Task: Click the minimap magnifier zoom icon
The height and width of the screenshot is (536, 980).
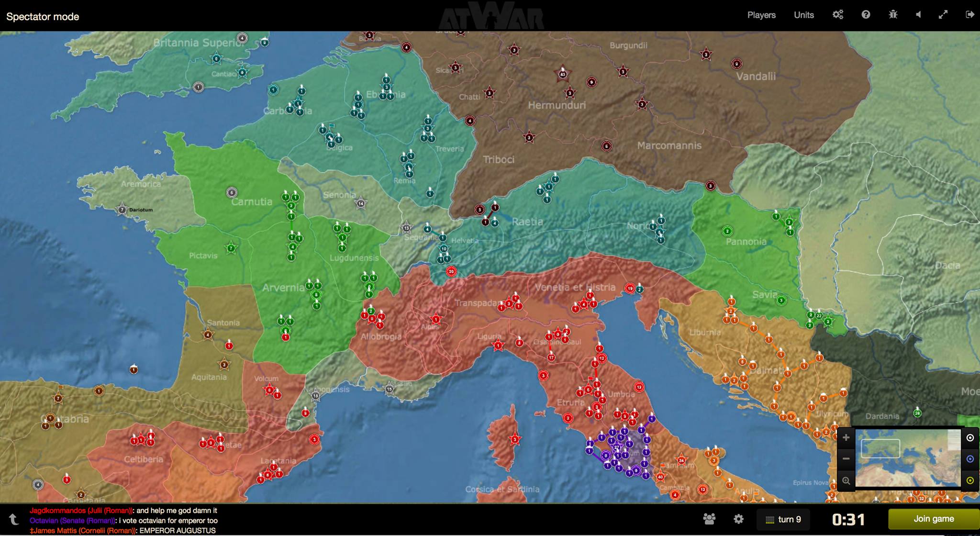Action: (846, 480)
